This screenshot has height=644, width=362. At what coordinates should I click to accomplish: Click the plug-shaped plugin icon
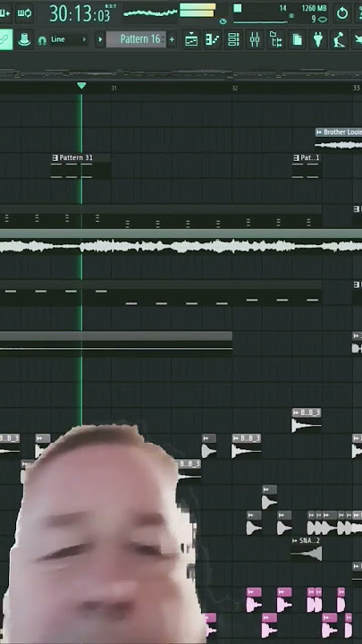pyautogui.click(x=318, y=39)
